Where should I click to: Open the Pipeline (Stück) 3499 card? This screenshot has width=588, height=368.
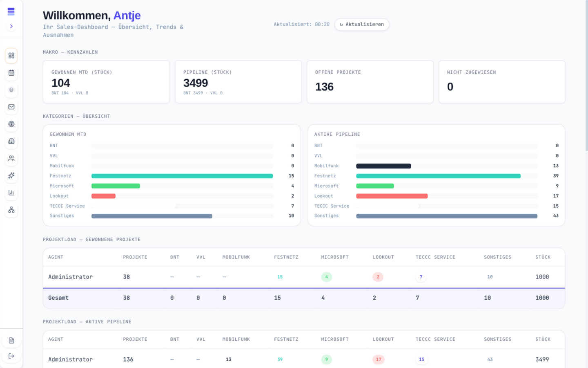coord(238,82)
